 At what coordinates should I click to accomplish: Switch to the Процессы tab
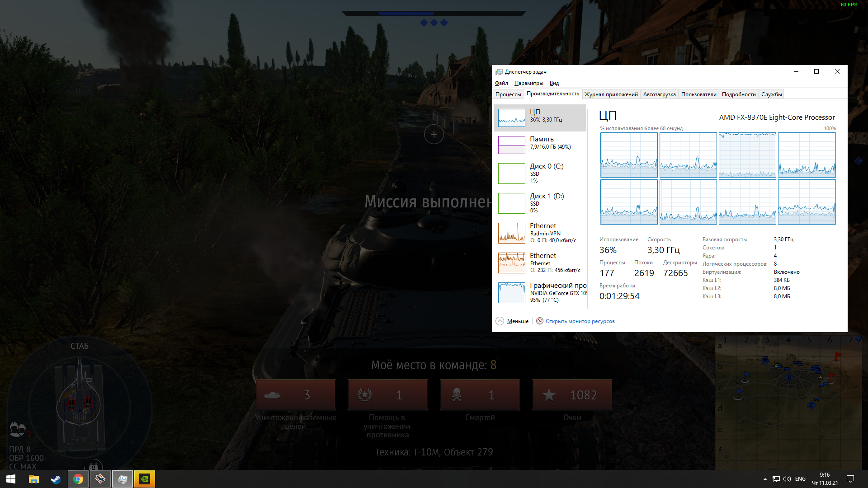click(x=508, y=94)
